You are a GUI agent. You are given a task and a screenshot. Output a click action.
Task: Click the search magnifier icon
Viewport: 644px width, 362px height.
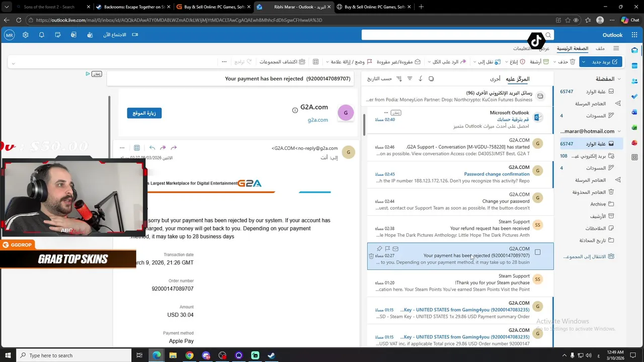click(548, 35)
